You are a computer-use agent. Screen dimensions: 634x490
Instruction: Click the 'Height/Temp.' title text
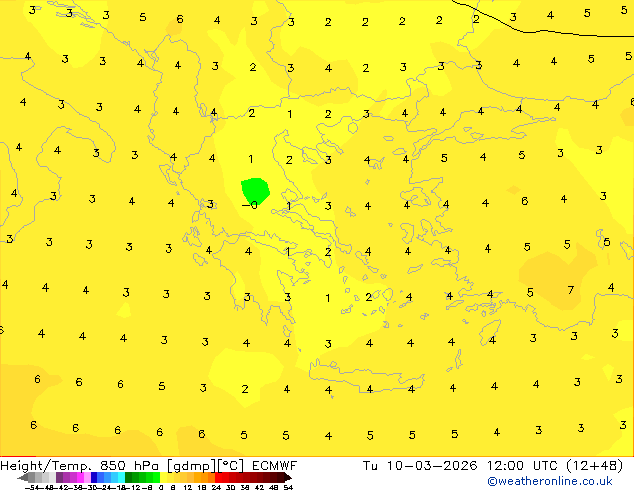tap(47, 466)
